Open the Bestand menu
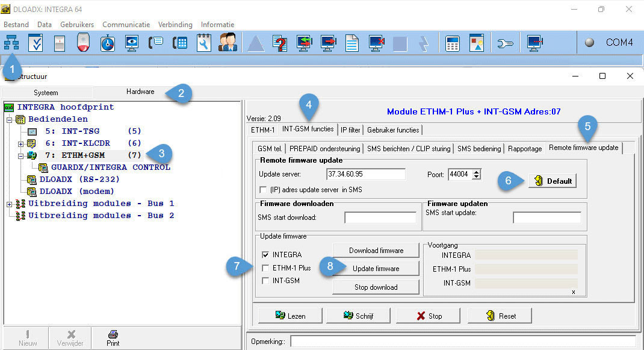This screenshot has height=350, width=644. [x=16, y=25]
